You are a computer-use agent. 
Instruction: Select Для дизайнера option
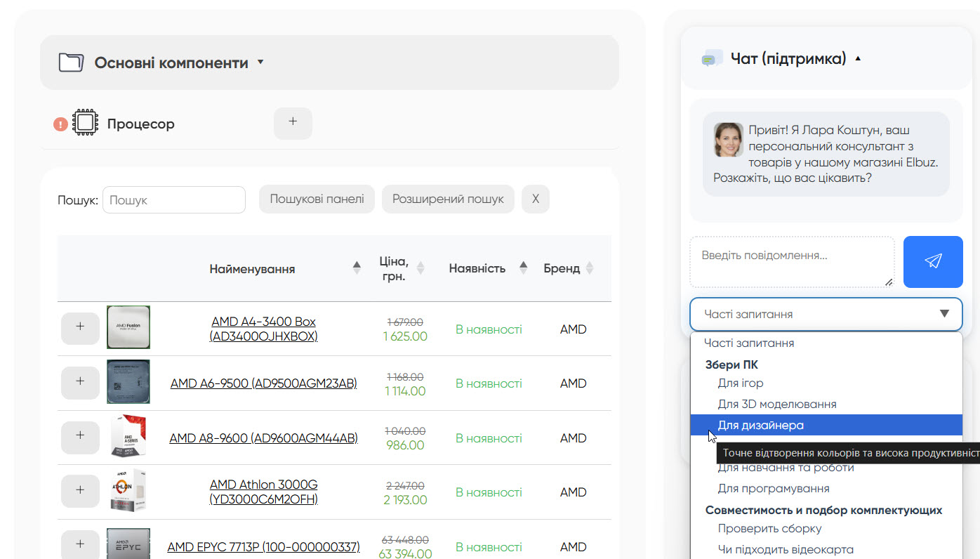(826, 426)
